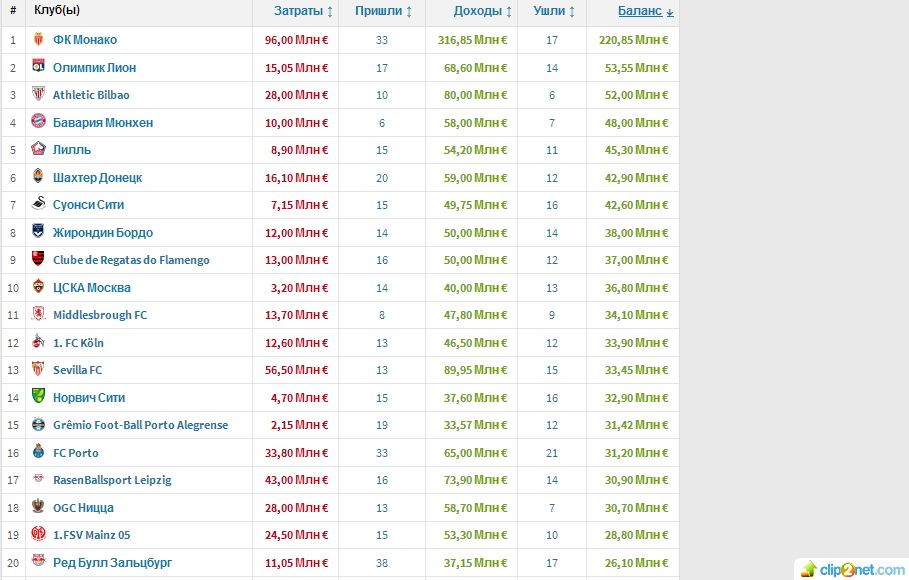
Task: Click the Swansea City swan crest icon
Action: click(38, 204)
